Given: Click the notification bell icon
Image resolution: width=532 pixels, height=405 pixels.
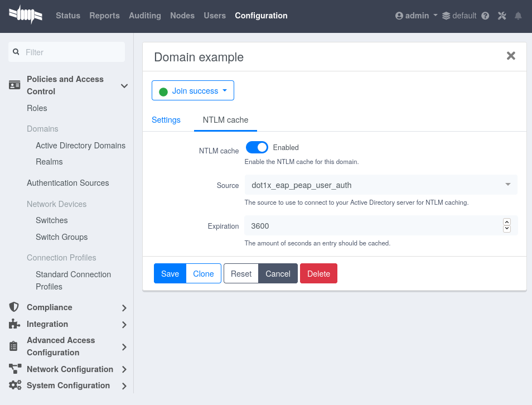Looking at the screenshot, I should pos(519,16).
